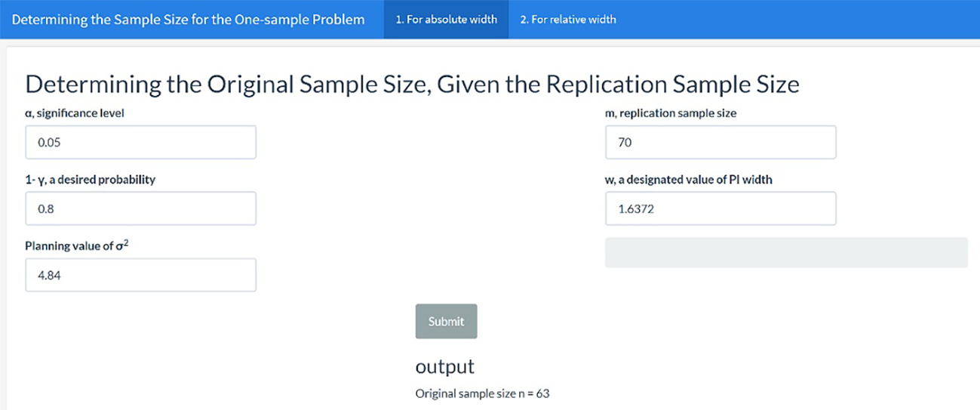Switch to '2. For relative width' tab
The width and height of the screenshot is (980, 410).
pos(567,20)
